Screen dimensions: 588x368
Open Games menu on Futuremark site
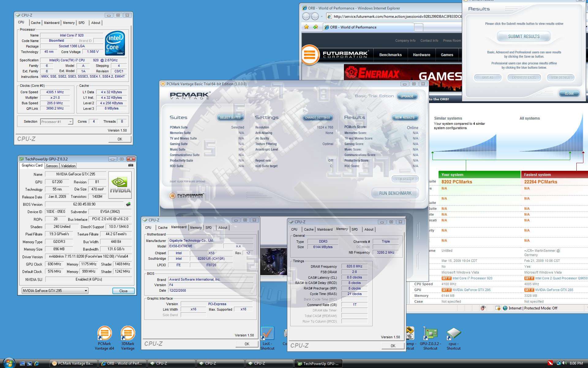[447, 55]
